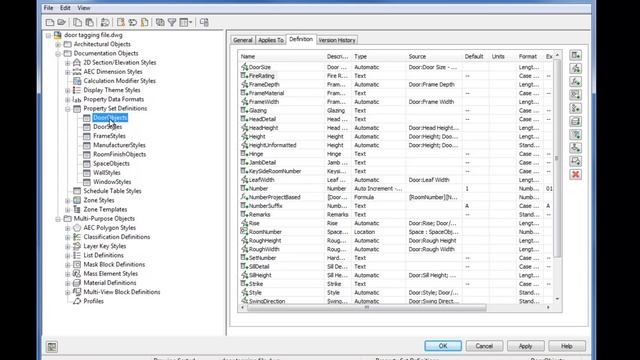This screenshot has height=360, width=640.
Task: Click the New Style toolbar icon
Action: coord(121,22)
